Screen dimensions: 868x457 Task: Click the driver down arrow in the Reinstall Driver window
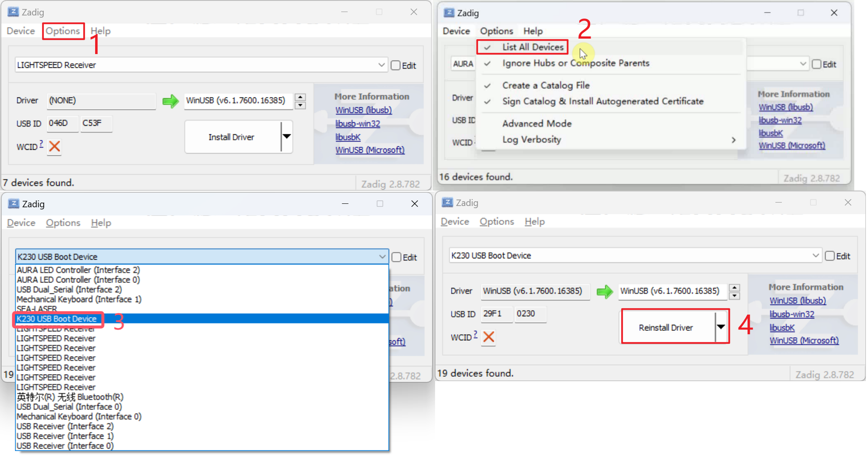tap(735, 296)
